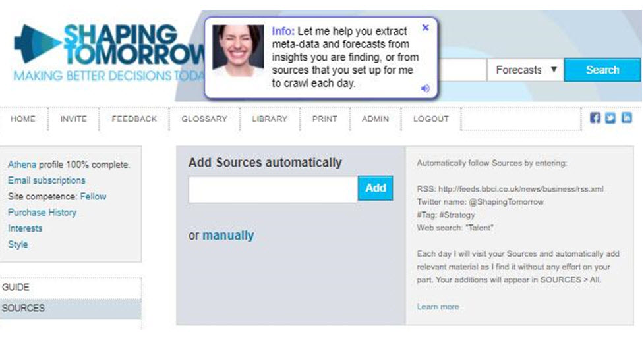This screenshot has width=644, height=343.
Task: Open the LinkedIn social icon
Action: pos(626,118)
